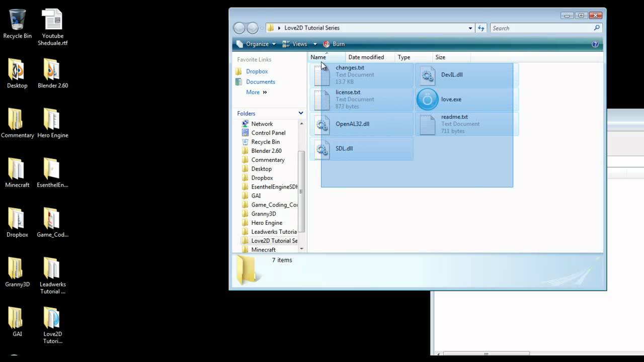Sort files by the Size column

[451, 57]
